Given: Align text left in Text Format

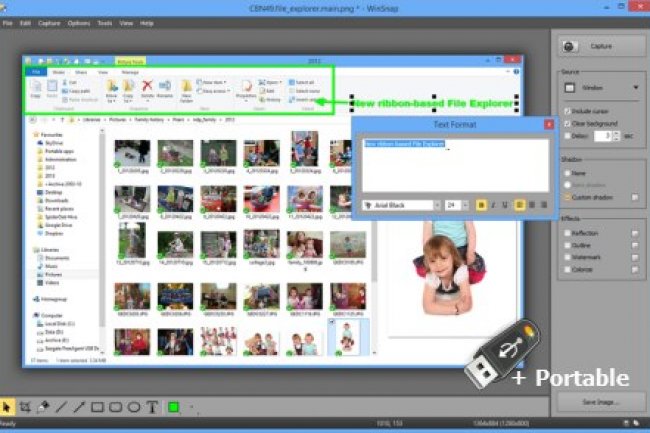Looking at the screenshot, I should pyautogui.click(x=519, y=205).
